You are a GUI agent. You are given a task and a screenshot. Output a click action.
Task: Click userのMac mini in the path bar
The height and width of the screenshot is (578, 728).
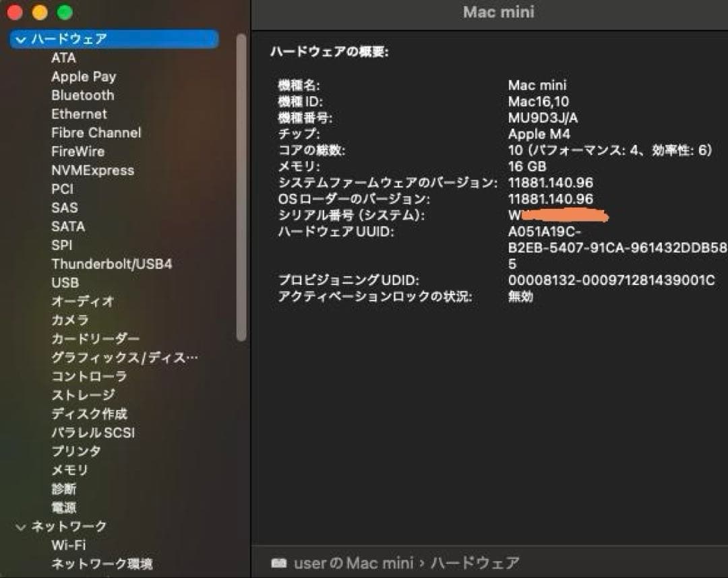tap(353, 563)
